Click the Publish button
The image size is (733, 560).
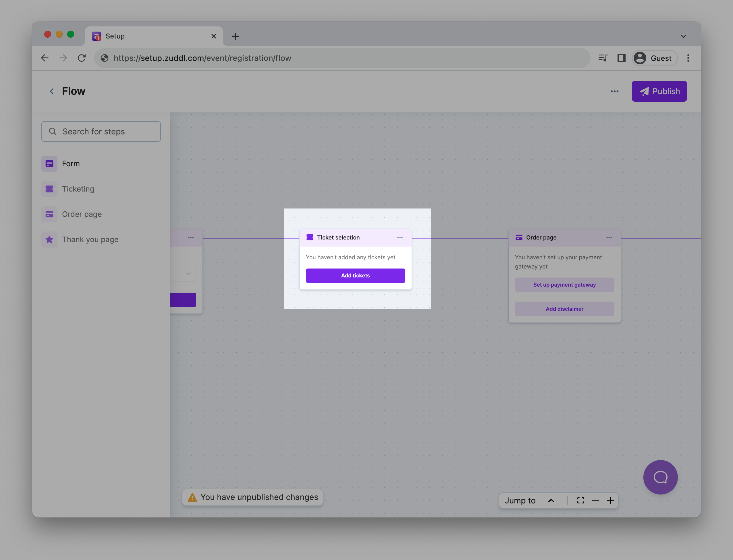coord(659,91)
